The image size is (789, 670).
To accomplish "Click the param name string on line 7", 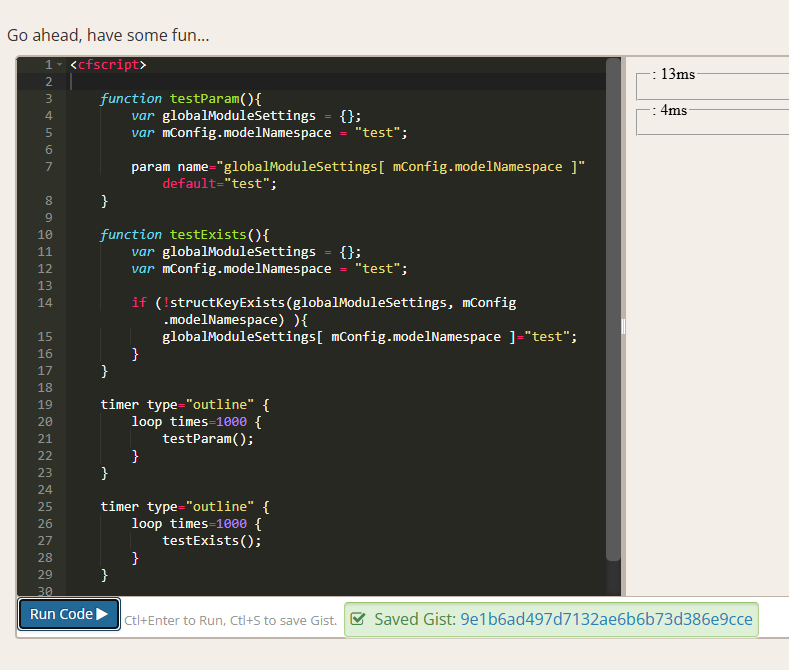I will point(401,166).
